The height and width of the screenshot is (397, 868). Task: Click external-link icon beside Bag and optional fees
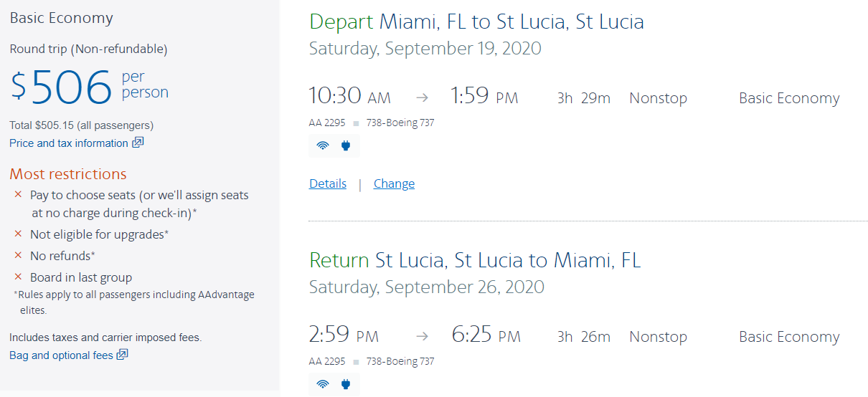tap(123, 355)
